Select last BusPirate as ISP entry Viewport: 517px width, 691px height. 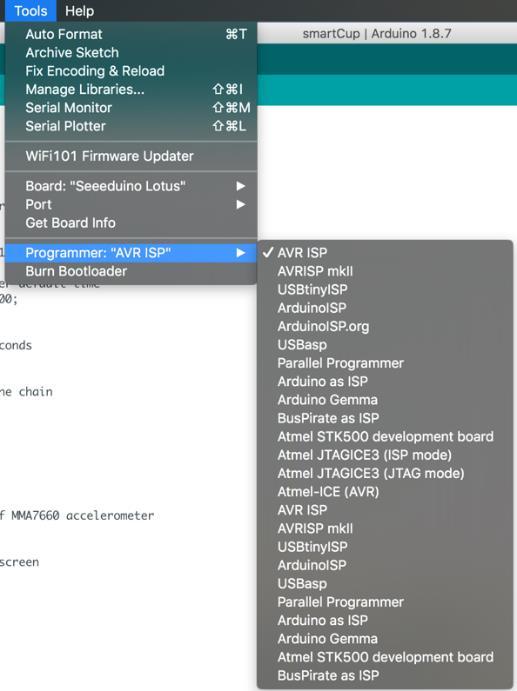pyautogui.click(x=385, y=676)
